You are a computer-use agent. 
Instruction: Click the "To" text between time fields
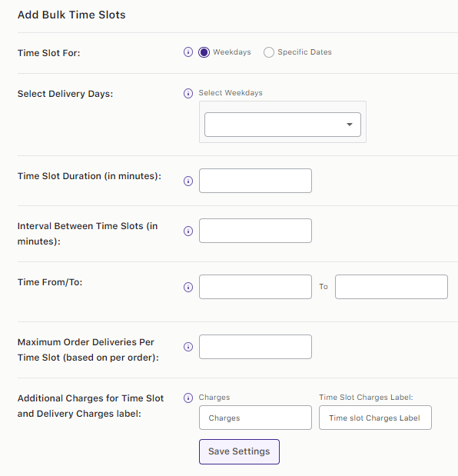[x=324, y=287]
